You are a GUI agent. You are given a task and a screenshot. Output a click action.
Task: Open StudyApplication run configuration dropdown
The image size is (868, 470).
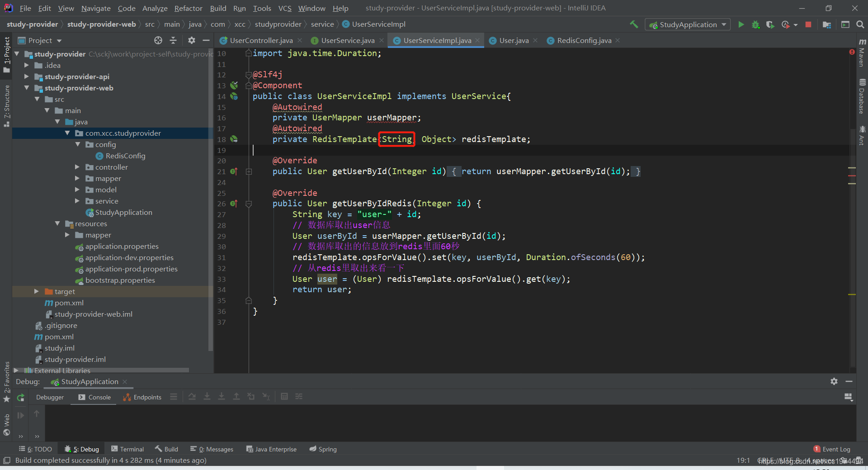tap(688, 24)
